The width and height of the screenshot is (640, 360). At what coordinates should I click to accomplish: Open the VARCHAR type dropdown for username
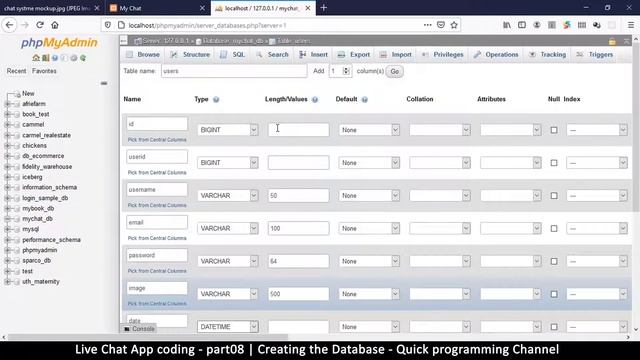coord(228,196)
